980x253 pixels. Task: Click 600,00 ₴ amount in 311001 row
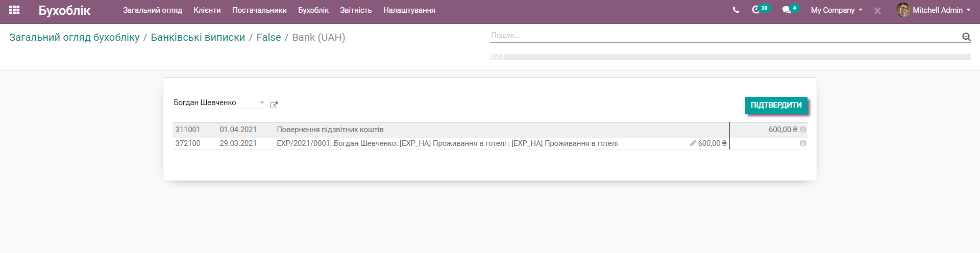pos(783,130)
